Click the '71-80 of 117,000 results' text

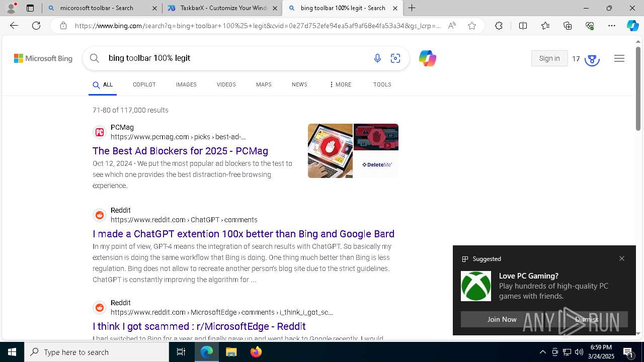130,110
